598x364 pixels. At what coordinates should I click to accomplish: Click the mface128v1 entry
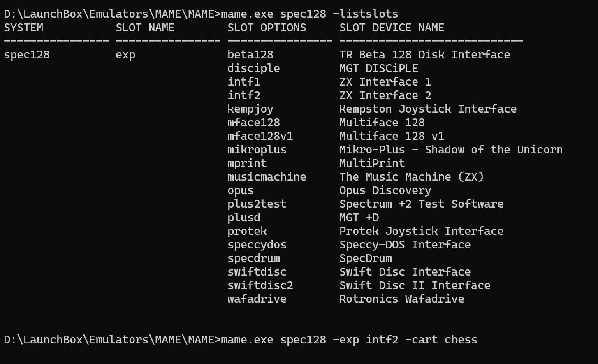(x=260, y=136)
